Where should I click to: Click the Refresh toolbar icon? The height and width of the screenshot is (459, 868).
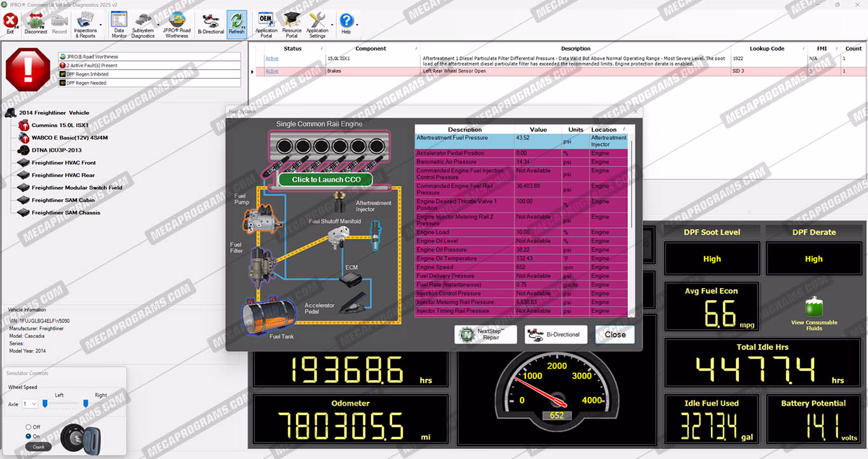tap(236, 24)
